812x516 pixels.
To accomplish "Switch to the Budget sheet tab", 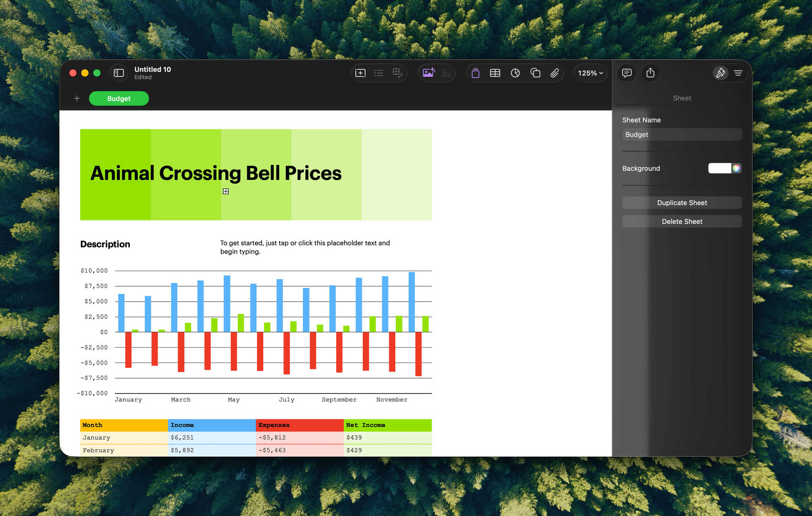I will pyautogui.click(x=119, y=98).
